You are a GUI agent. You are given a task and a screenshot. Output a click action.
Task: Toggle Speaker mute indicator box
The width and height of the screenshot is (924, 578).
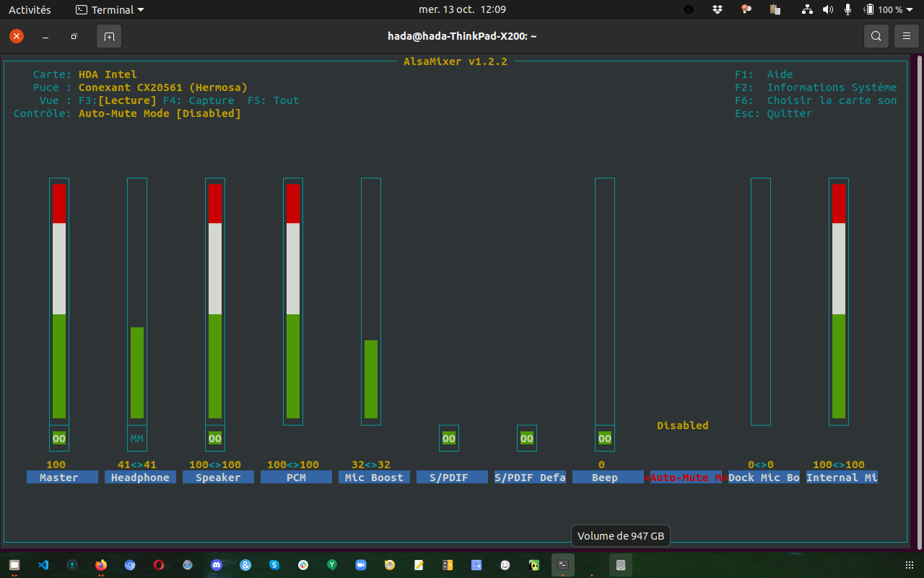215,439
